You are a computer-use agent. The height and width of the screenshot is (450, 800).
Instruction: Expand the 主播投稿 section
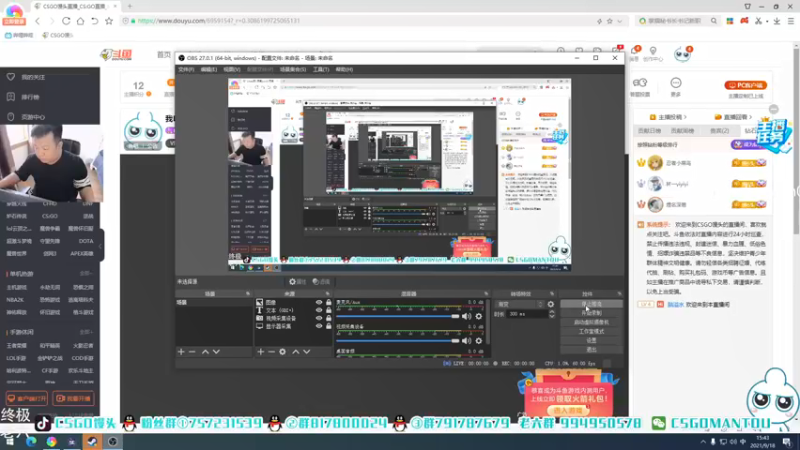(x=668, y=117)
